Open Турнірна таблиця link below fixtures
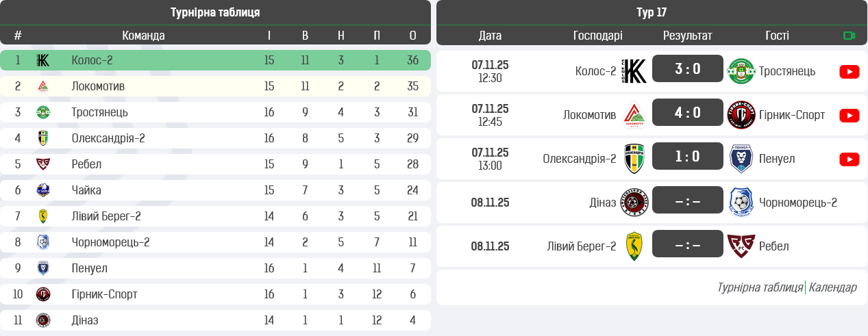 [x=759, y=287]
